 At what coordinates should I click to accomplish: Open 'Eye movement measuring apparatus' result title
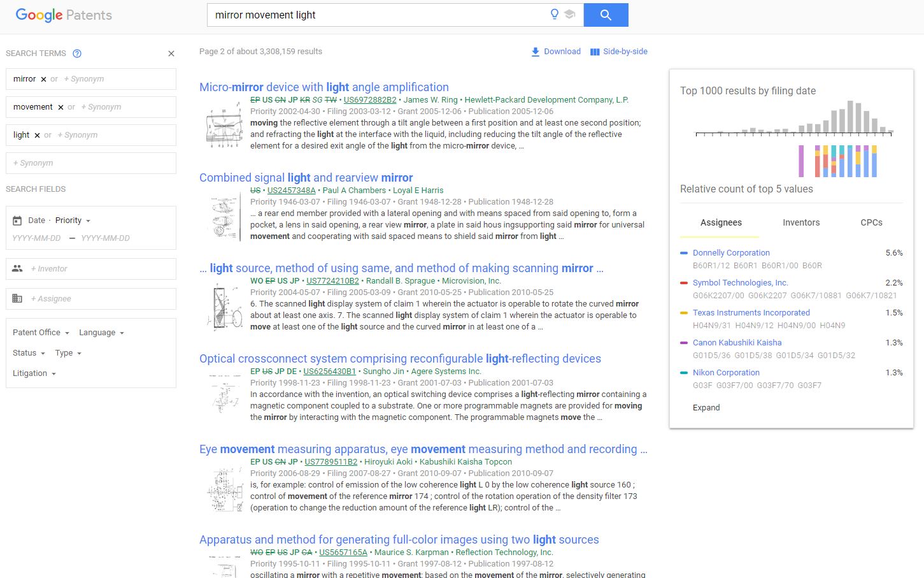[x=423, y=449]
